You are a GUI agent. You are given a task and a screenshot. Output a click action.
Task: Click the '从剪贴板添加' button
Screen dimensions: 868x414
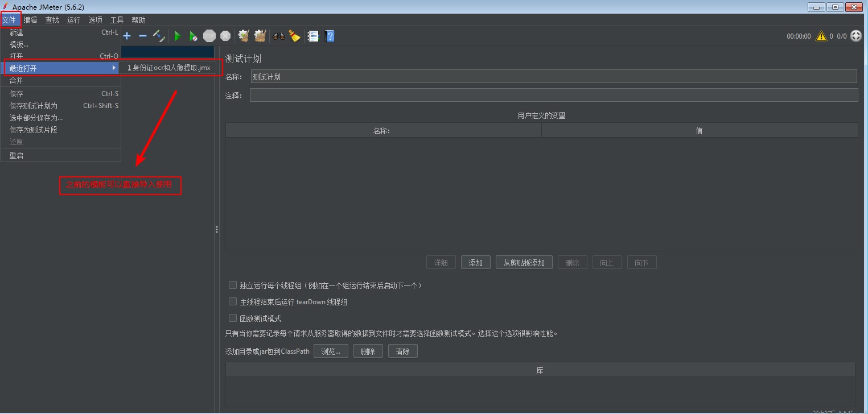tap(524, 262)
